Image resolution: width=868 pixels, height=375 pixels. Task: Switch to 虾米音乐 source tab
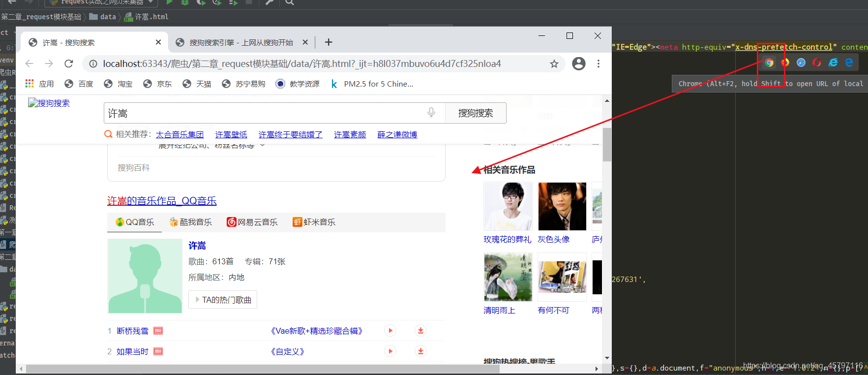tap(314, 222)
